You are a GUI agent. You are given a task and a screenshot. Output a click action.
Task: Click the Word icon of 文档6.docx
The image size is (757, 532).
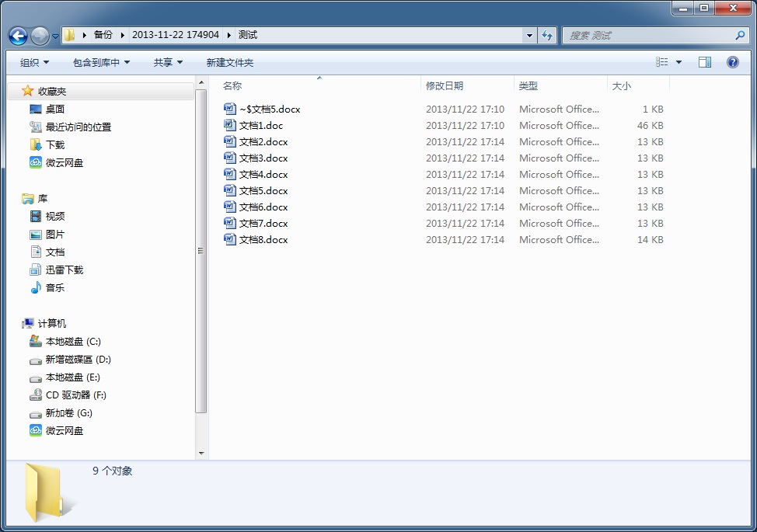point(230,207)
